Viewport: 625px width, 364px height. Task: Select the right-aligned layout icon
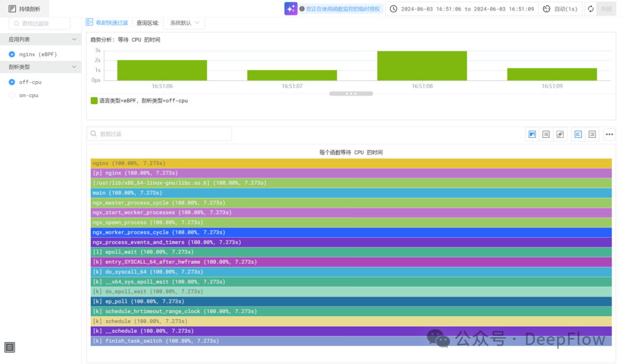[592, 134]
